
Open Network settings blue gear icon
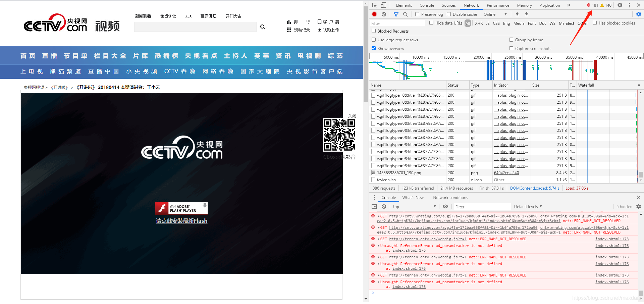tap(639, 14)
